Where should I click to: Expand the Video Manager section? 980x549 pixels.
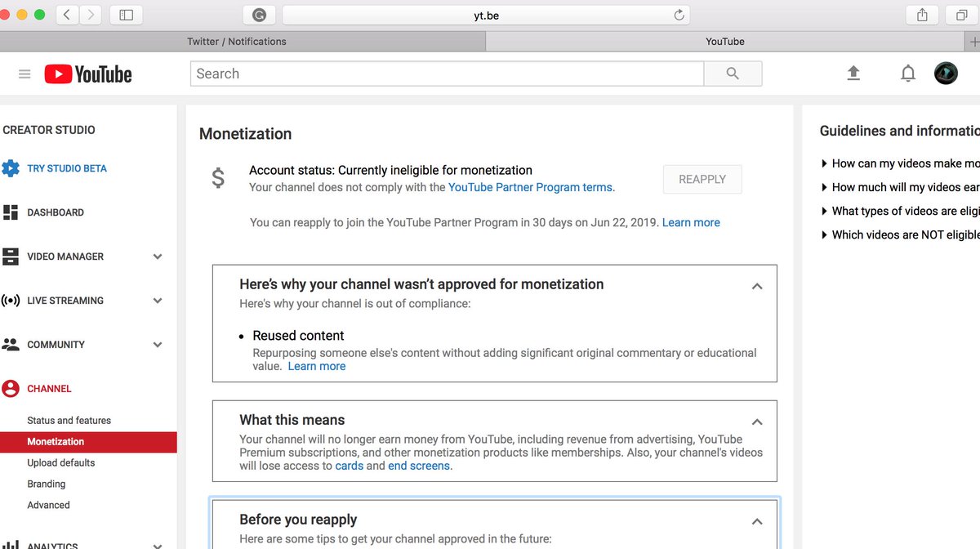click(158, 257)
